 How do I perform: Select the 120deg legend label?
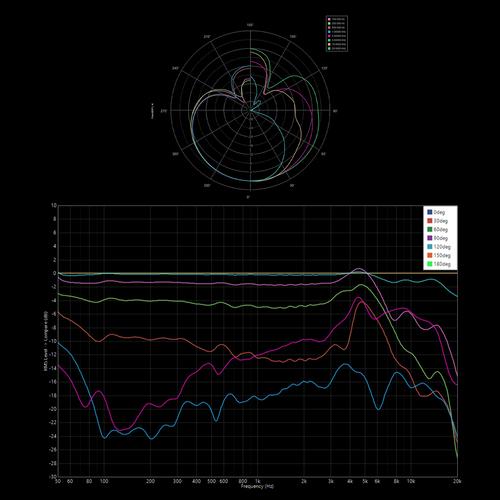(442, 247)
